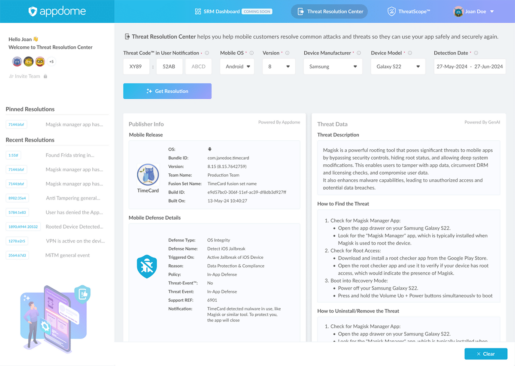Viewport: 515px width, 366px height.
Task: Click the Device Model info icon
Action: (410, 53)
